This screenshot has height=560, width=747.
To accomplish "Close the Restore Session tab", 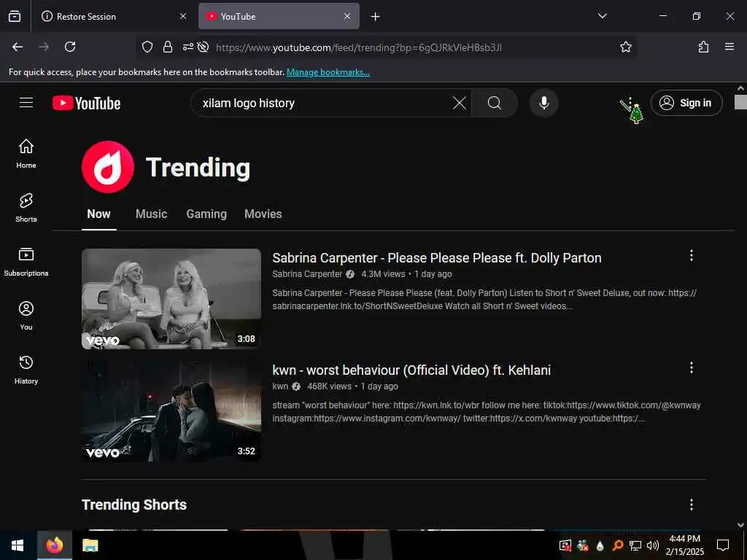I will click(183, 17).
